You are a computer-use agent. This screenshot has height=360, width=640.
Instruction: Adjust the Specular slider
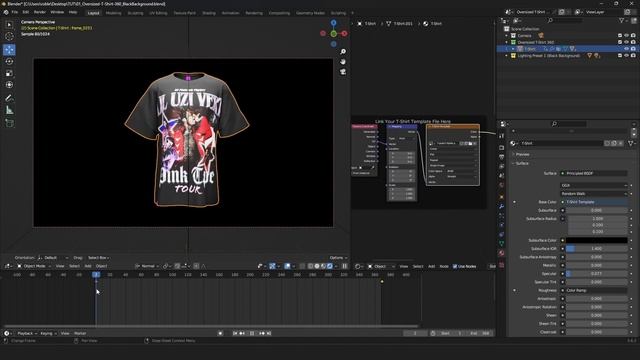[596, 274]
